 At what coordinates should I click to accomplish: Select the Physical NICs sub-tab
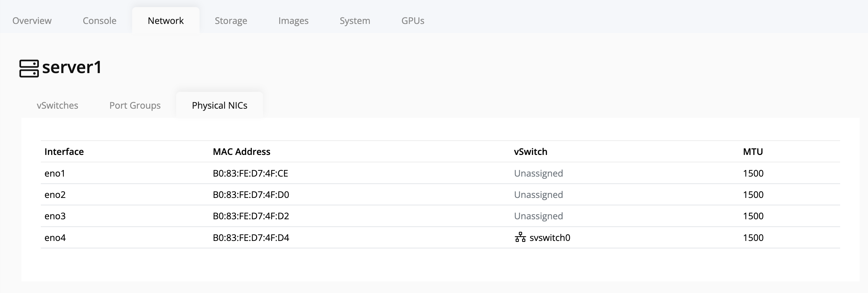coord(219,105)
